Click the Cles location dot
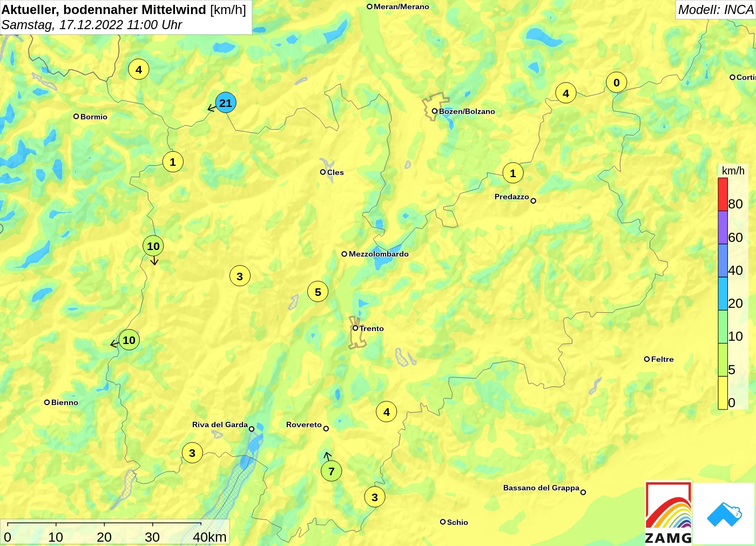 point(323,172)
